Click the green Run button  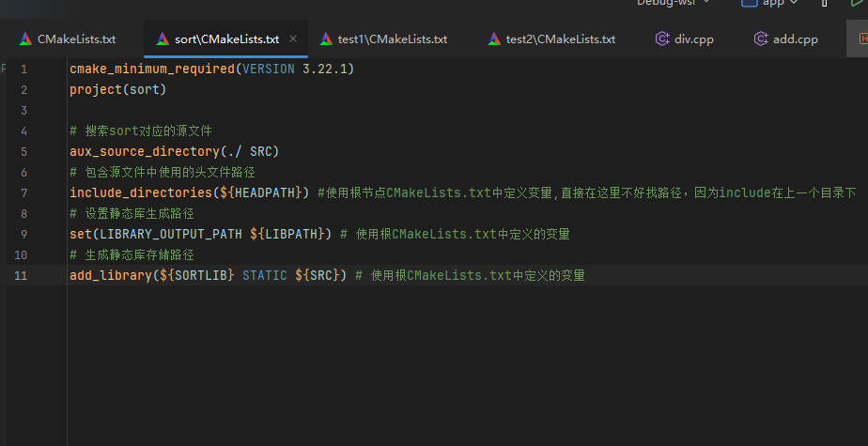click(857, 3)
